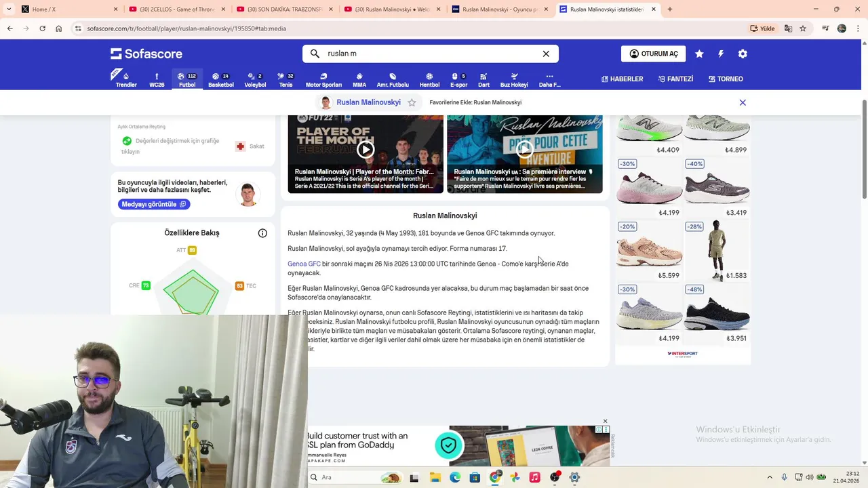Select the Futbol sport tab

click(x=187, y=80)
